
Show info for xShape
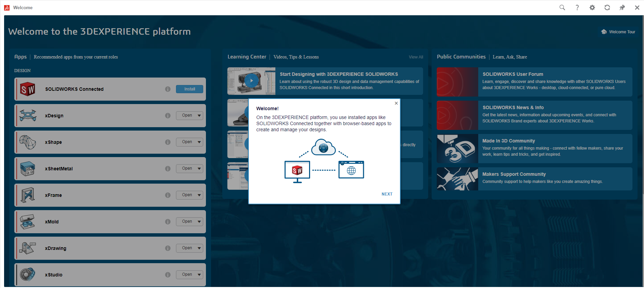[168, 142]
